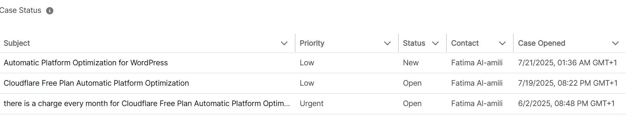Open the Status column chevron menu
644x137 pixels.
(x=435, y=43)
